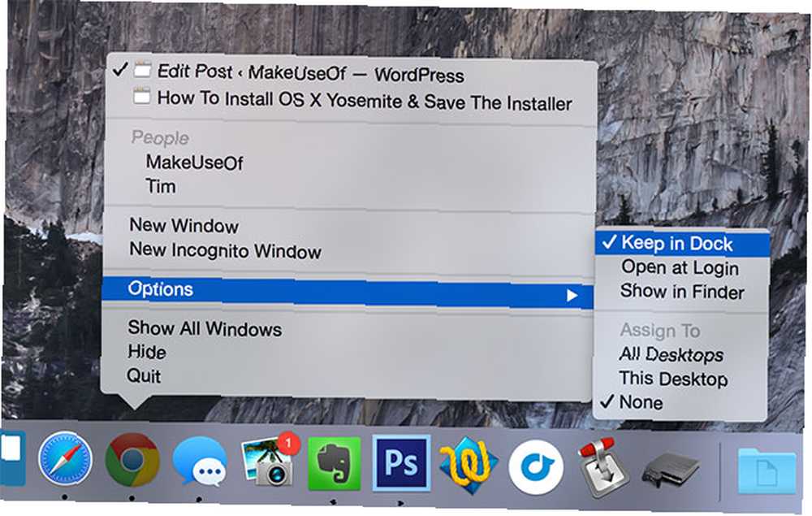Expand the Options submenu
812x516 pixels.
pyautogui.click(x=348, y=292)
